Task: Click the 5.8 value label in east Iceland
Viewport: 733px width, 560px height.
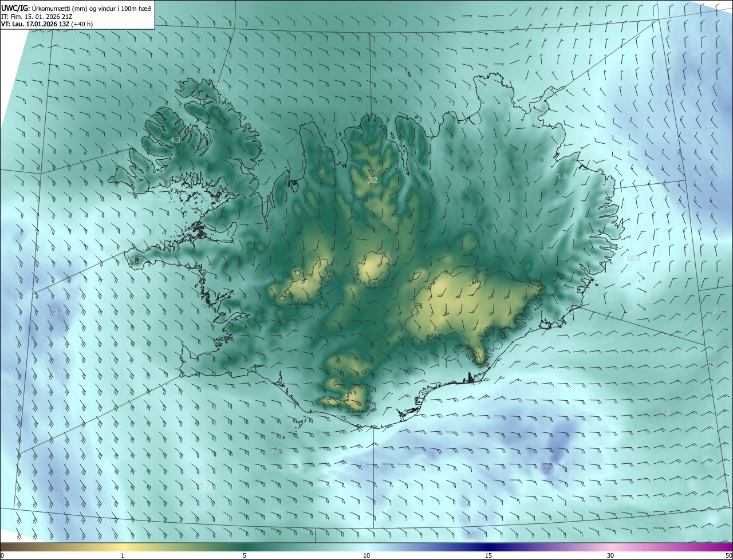Action: pos(562,177)
